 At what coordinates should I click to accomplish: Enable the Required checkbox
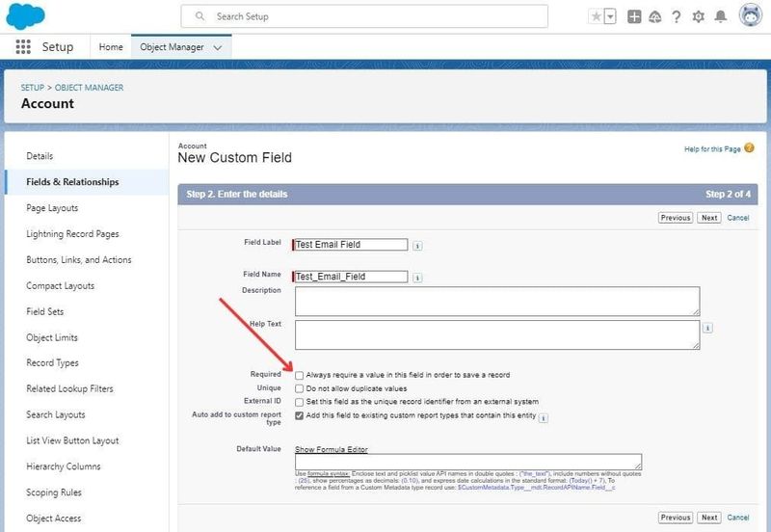299,376
